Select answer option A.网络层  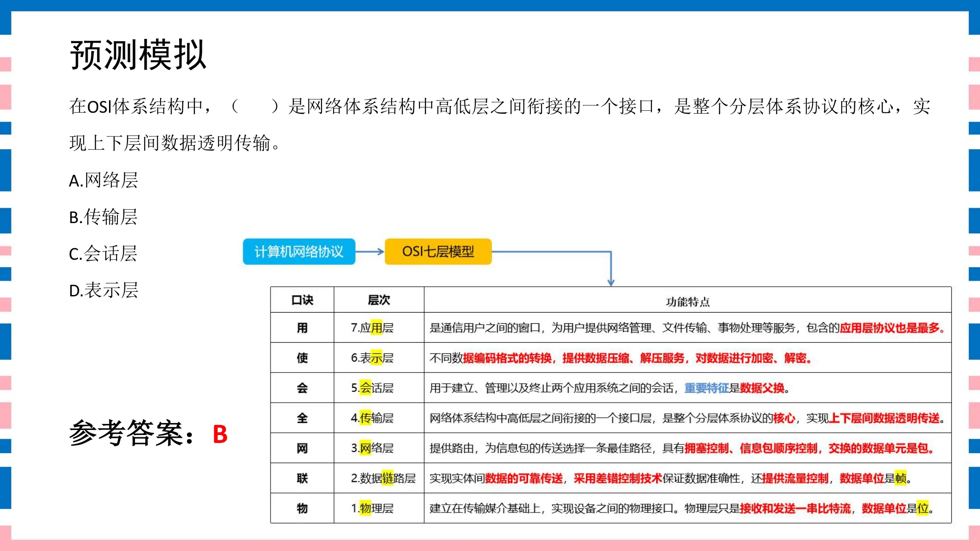point(103,180)
